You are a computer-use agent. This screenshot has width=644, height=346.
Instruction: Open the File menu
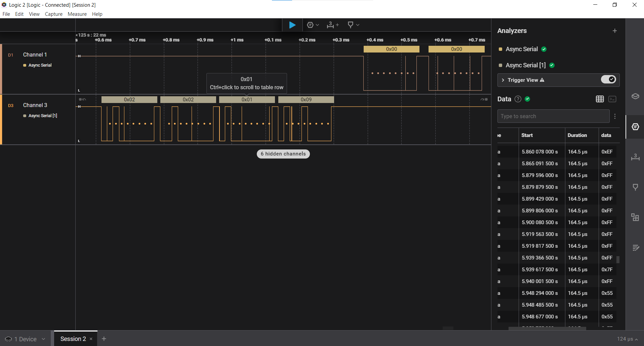pyautogui.click(x=6, y=14)
